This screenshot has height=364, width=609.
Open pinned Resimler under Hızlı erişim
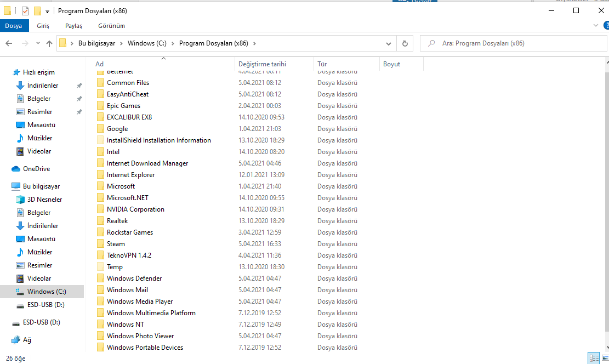point(39,112)
